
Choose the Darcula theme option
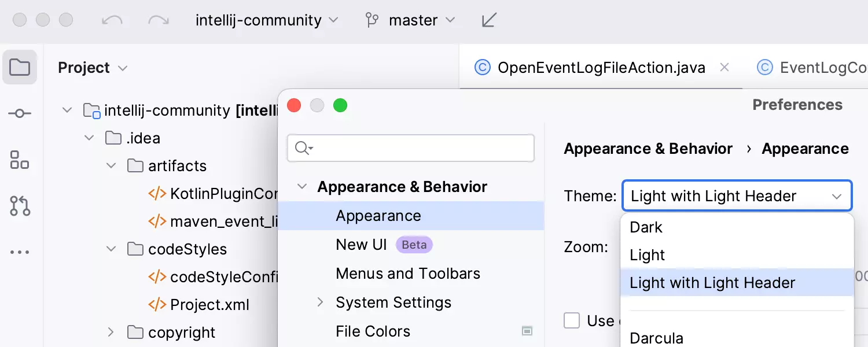point(656,338)
